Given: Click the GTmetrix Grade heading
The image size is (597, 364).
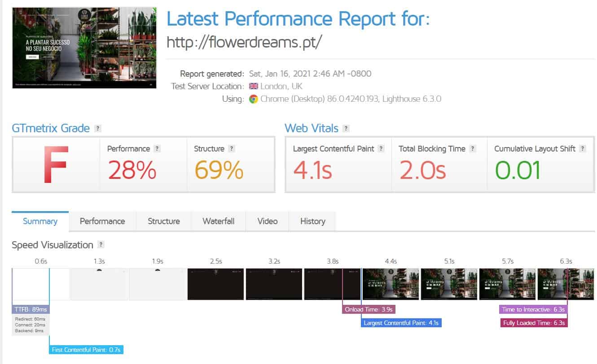Looking at the screenshot, I should pos(51,129).
